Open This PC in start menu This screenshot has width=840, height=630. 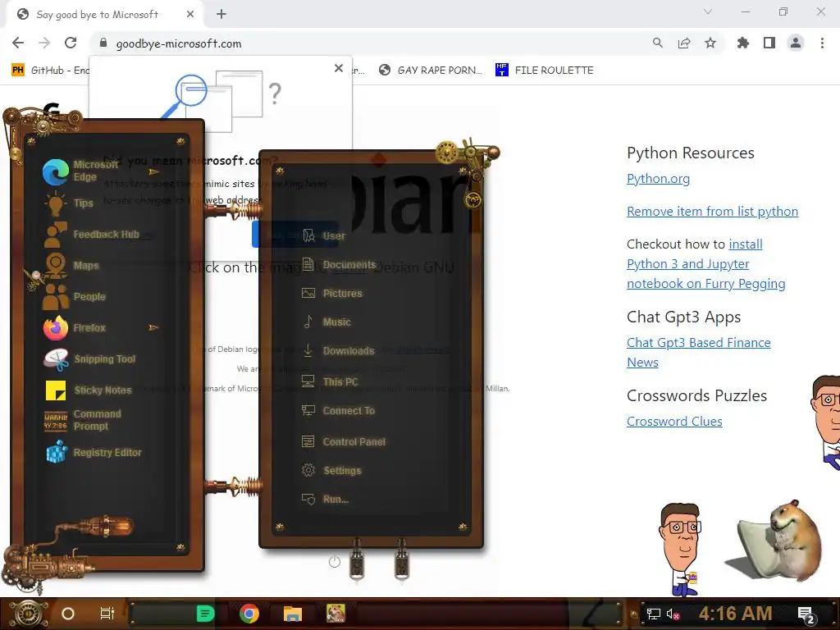330,381
